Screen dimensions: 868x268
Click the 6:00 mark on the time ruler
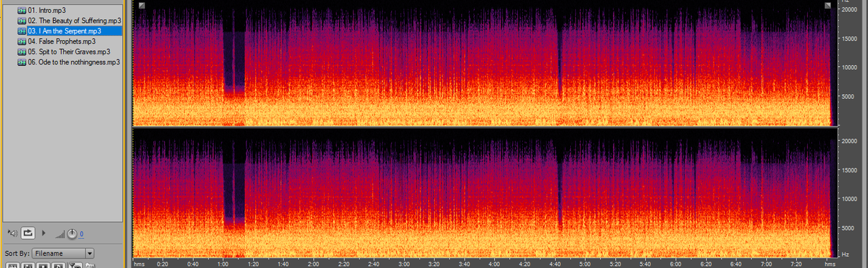click(675, 264)
